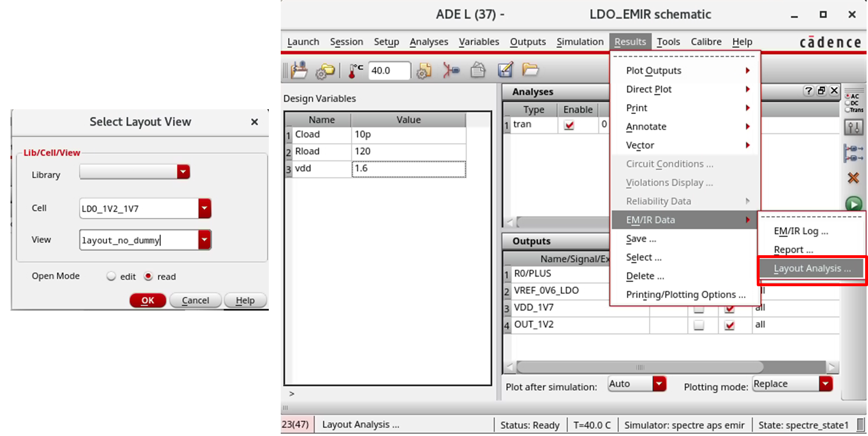Open the Choose Design toolbar icon
This screenshot has height=436, width=868.
[299, 70]
